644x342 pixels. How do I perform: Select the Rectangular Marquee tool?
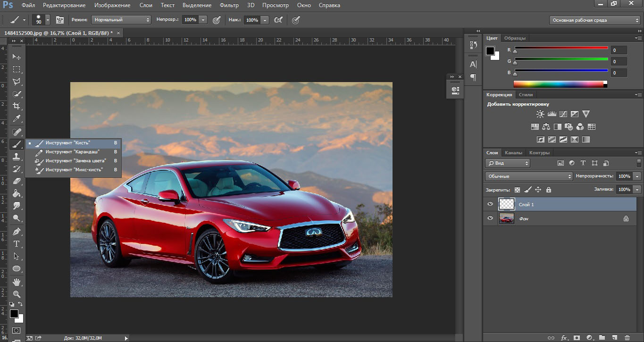pos(17,69)
